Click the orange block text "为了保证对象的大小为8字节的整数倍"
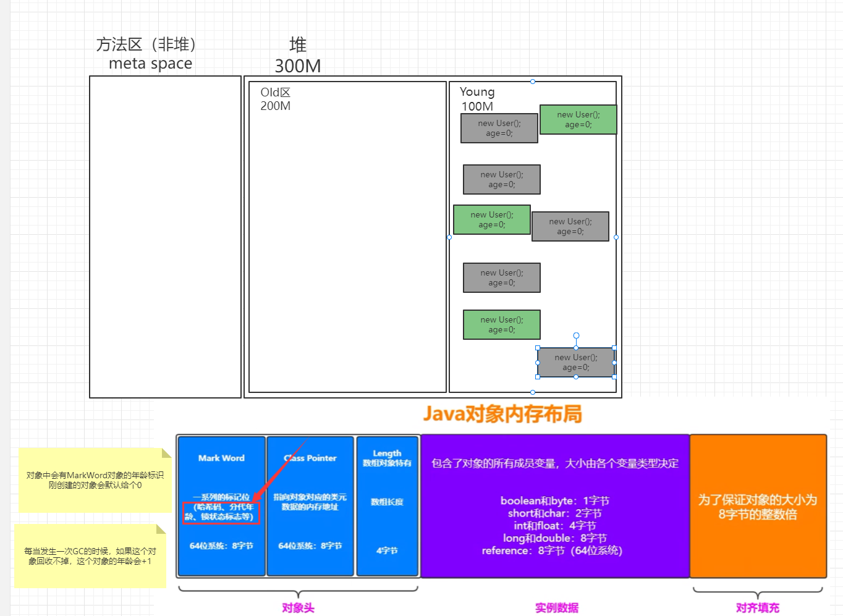The height and width of the screenshot is (616, 843). [758, 507]
